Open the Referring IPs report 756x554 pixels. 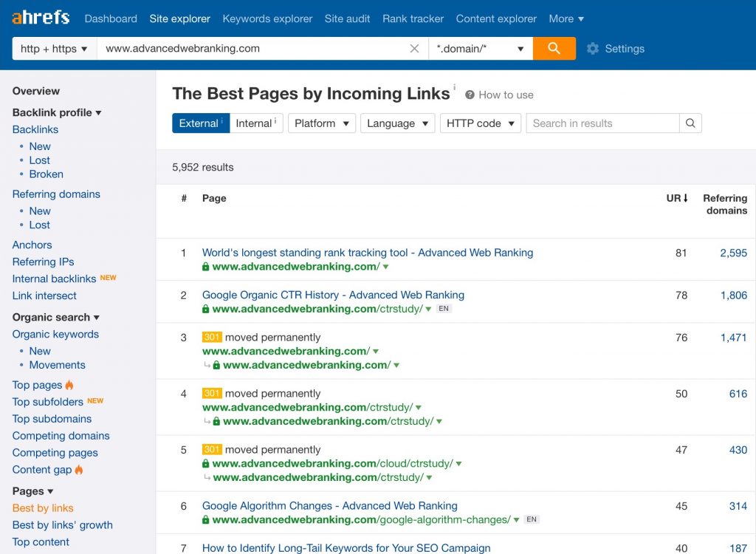click(44, 261)
